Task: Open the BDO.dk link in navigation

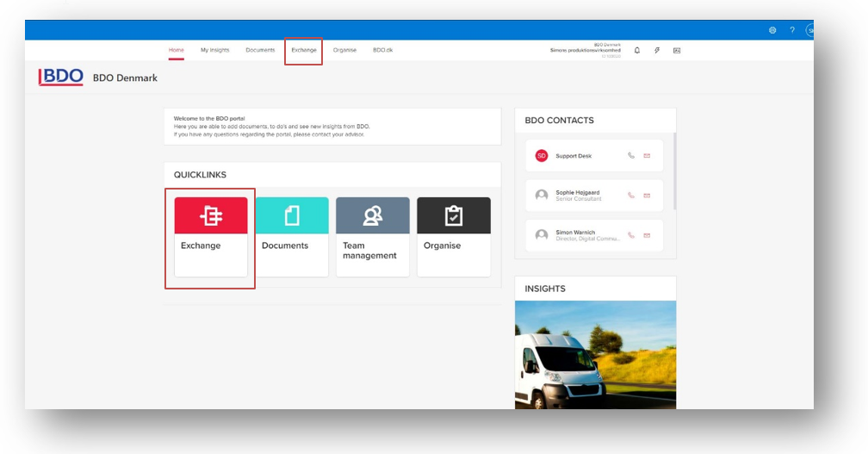Action: tap(382, 50)
